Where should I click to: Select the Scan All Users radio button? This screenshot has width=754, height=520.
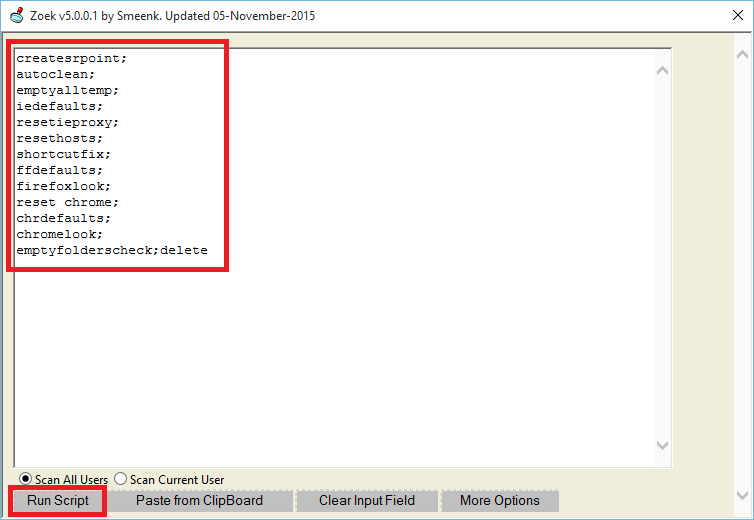26,479
